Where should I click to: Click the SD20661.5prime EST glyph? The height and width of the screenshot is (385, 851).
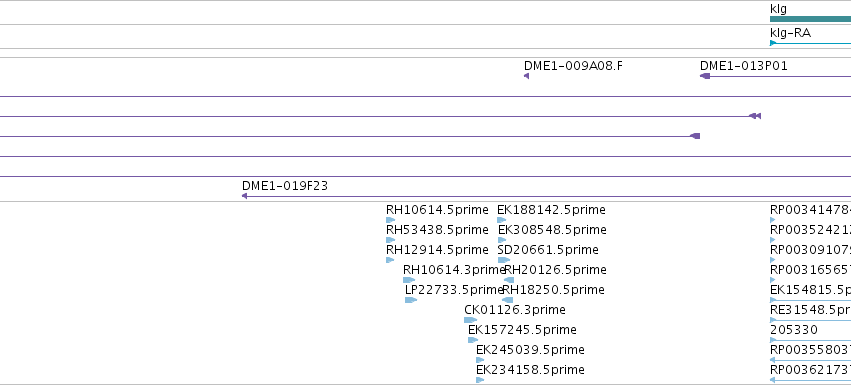click(x=504, y=260)
